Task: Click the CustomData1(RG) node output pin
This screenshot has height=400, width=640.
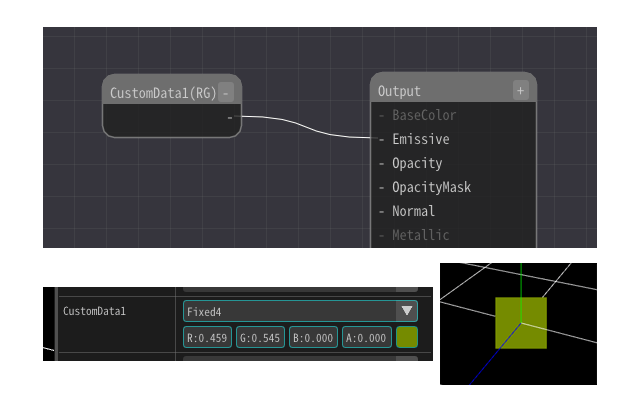Action: click(230, 118)
